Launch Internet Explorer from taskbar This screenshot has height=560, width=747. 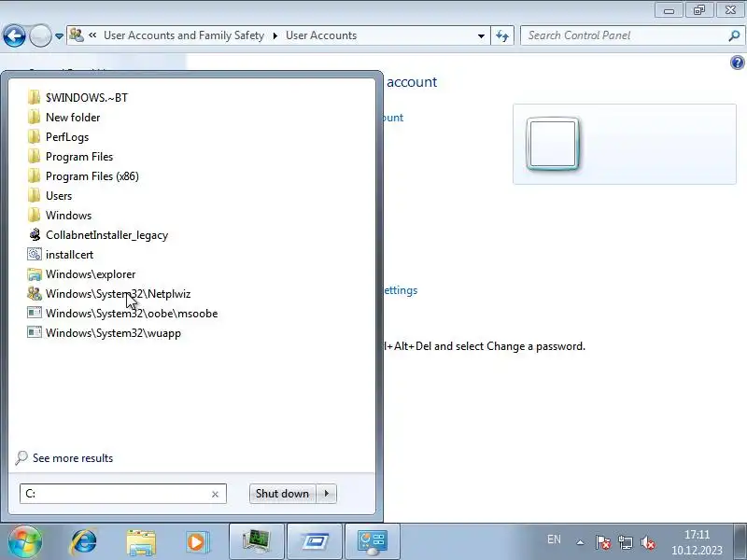pos(84,541)
